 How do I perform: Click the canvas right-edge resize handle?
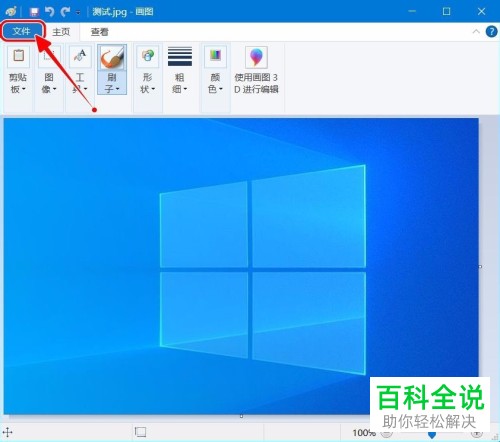(480, 267)
